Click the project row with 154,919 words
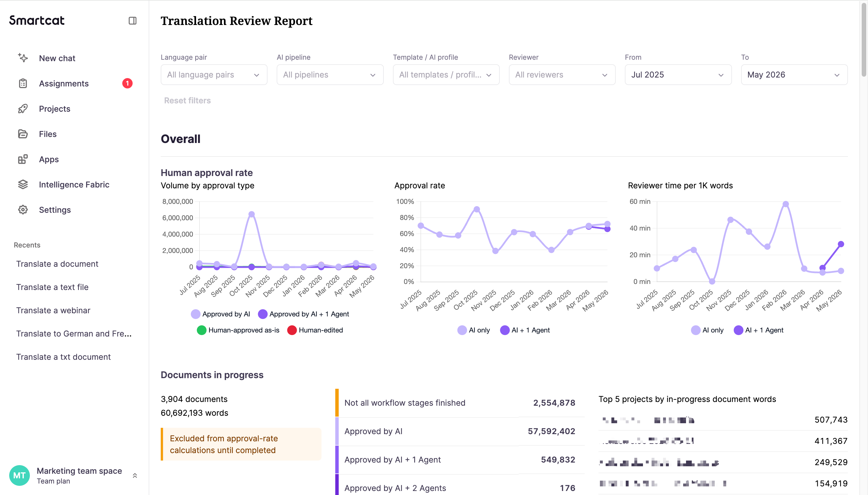 723,484
